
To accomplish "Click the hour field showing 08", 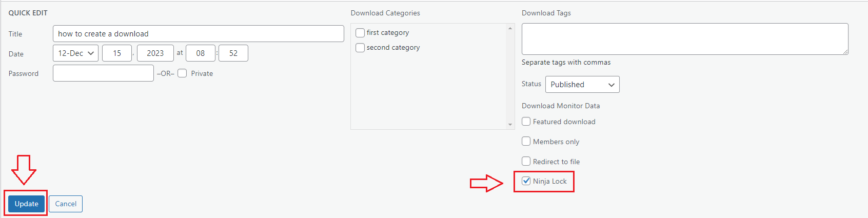I will pos(201,53).
